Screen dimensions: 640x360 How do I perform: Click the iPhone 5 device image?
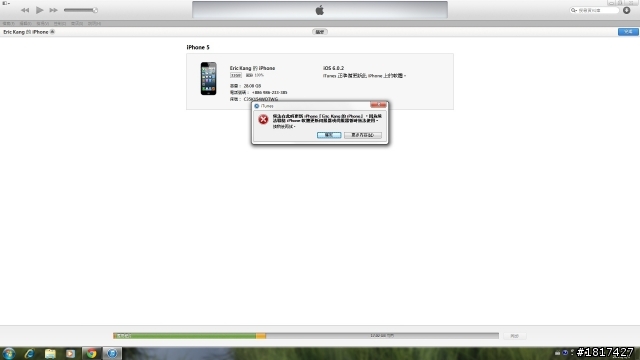tap(209, 78)
